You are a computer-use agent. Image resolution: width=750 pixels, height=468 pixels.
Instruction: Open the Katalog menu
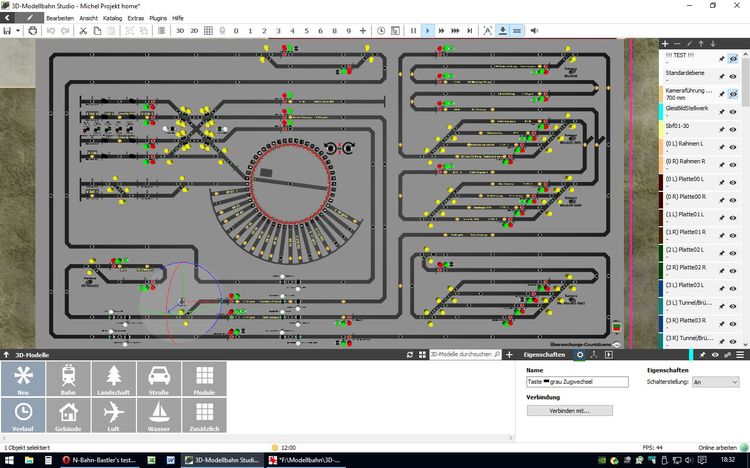point(112,18)
